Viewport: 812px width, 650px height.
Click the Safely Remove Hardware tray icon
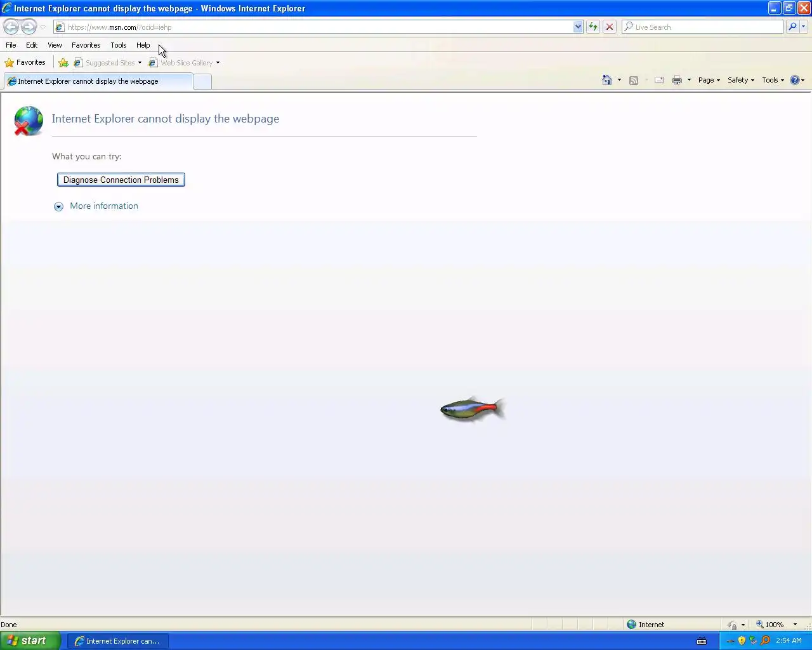click(753, 640)
